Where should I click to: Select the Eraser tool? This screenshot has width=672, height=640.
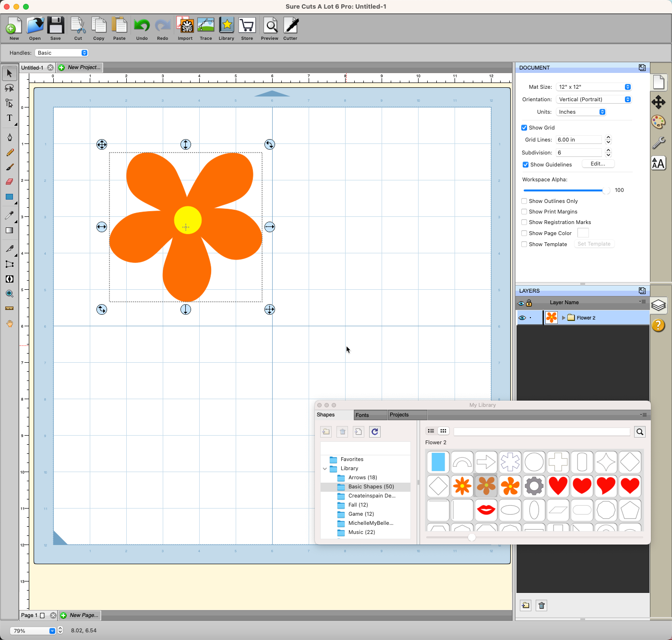9,182
